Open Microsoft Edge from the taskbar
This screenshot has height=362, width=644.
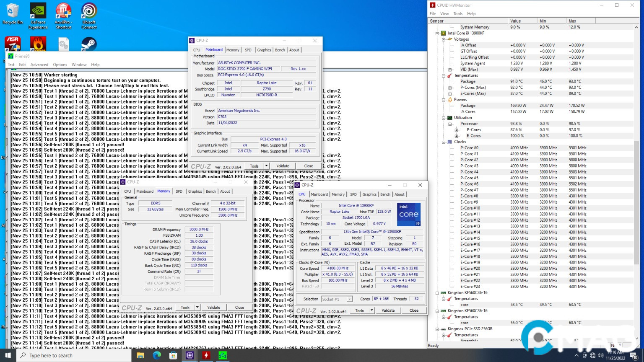(157, 355)
